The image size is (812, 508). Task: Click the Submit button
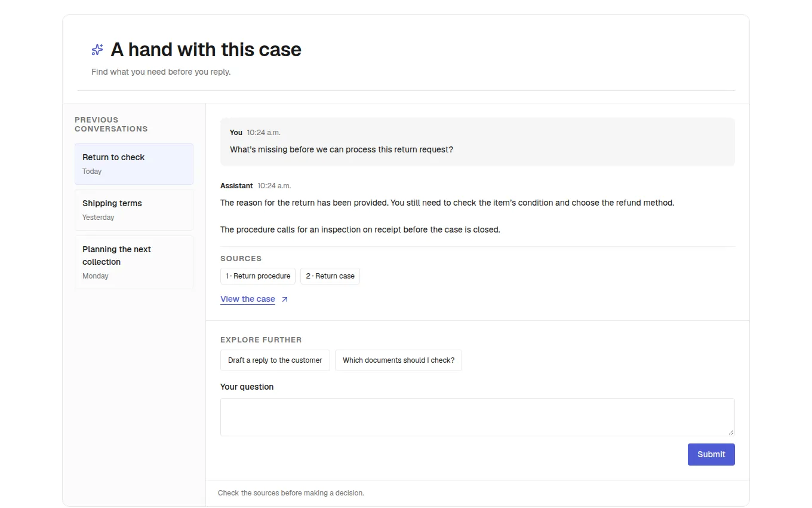click(x=711, y=454)
